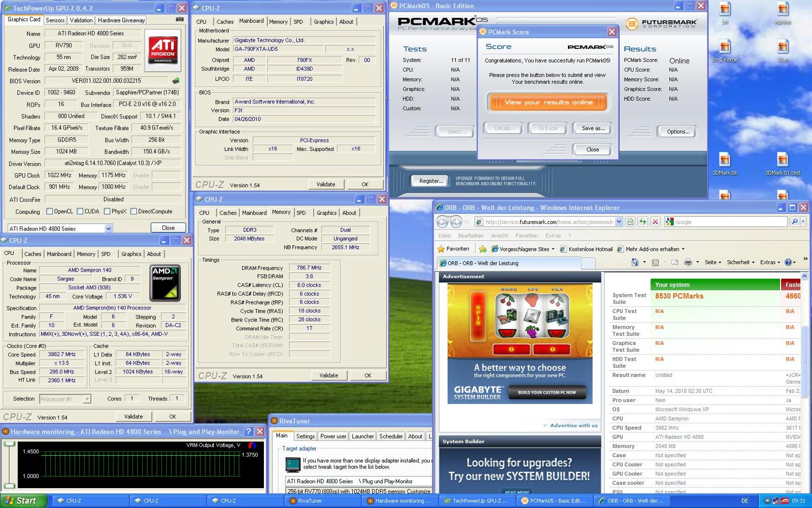Toggle the CUDA checkbox in GPU-Z
The height and width of the screenshot is (508, 812).
pyautogui.click(x=80, y=211)
